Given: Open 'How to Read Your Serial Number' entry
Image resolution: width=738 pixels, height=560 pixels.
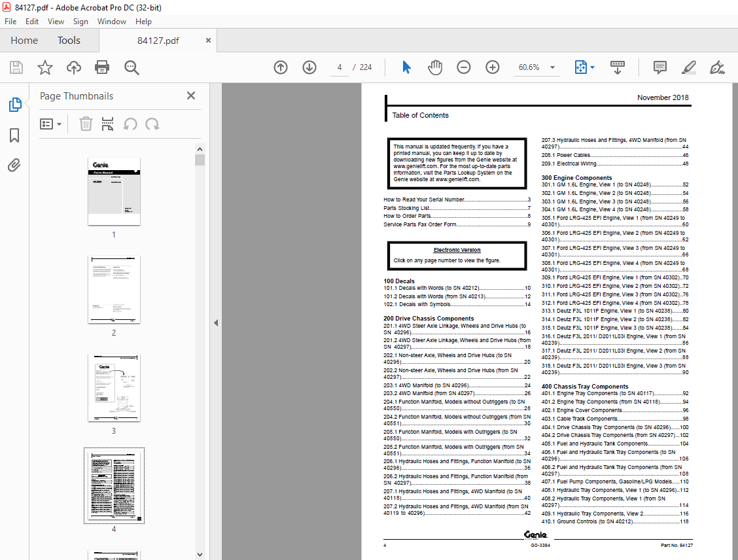Looking at the screenshot, I should coord(457,200).
